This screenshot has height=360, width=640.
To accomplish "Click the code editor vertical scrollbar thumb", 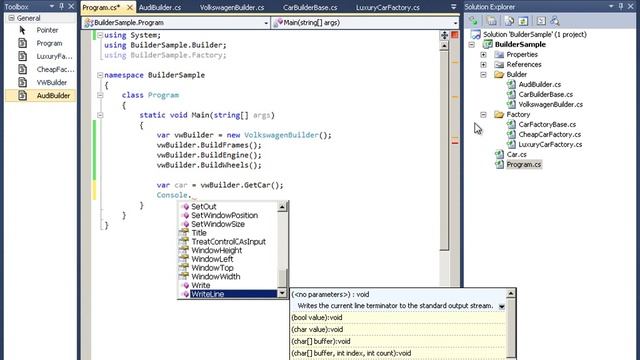I will [x=444, y=149].
